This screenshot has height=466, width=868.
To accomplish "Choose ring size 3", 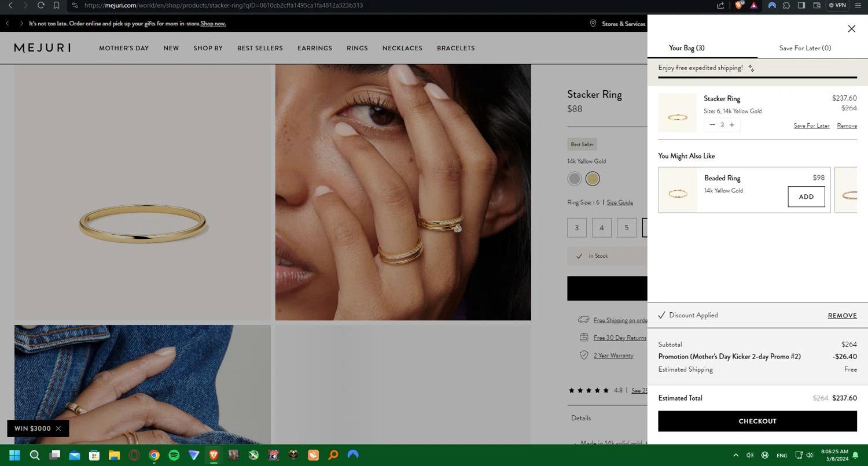I will (577, 228).
